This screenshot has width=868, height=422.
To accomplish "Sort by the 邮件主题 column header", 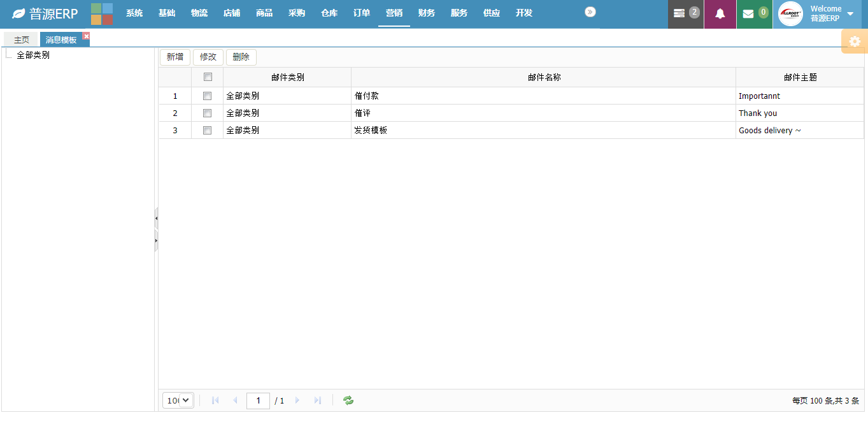I will pyautogui.click(x=800, y=77).
